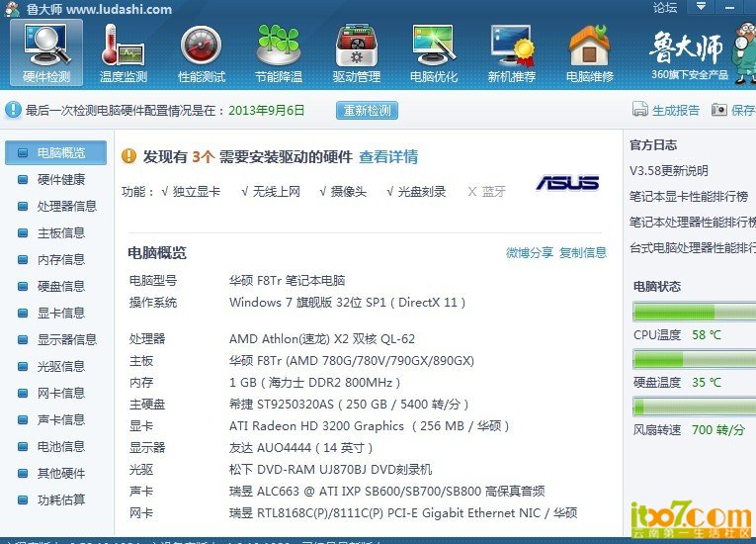This screenshot has width=756, height=544.
Task: Click the 华硕 F8Tr 笔记本电脑 model text
Action: tap(287, 281)
